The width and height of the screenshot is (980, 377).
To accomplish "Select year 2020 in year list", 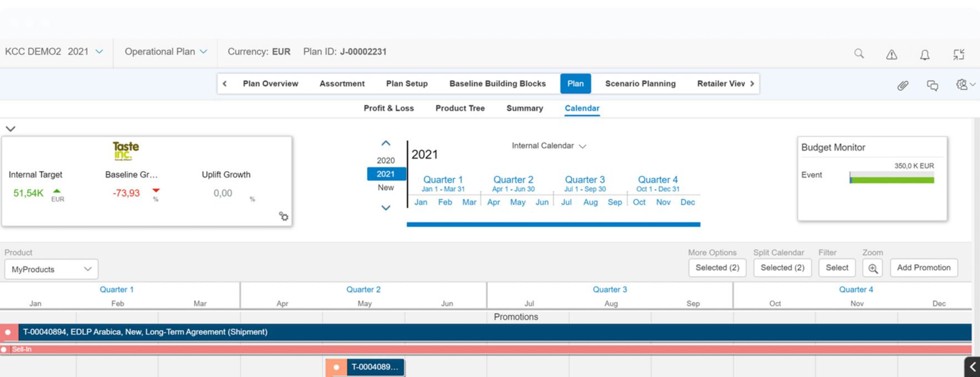I will click(x=386, y=160).
